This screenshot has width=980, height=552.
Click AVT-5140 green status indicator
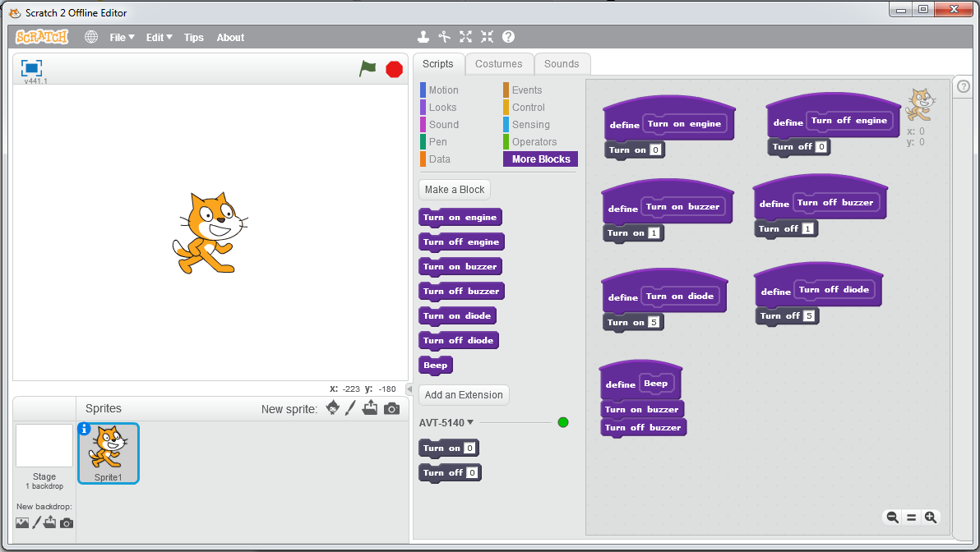(563, 423)
